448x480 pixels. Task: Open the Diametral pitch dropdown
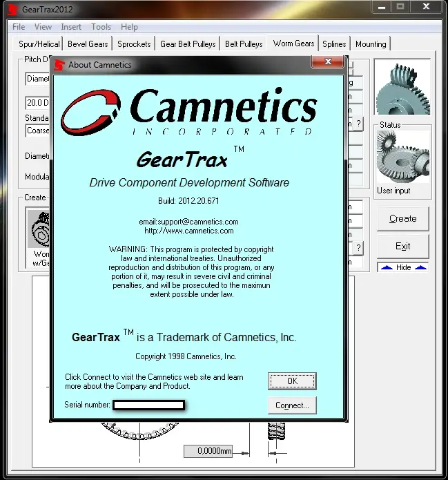[38, 79]
